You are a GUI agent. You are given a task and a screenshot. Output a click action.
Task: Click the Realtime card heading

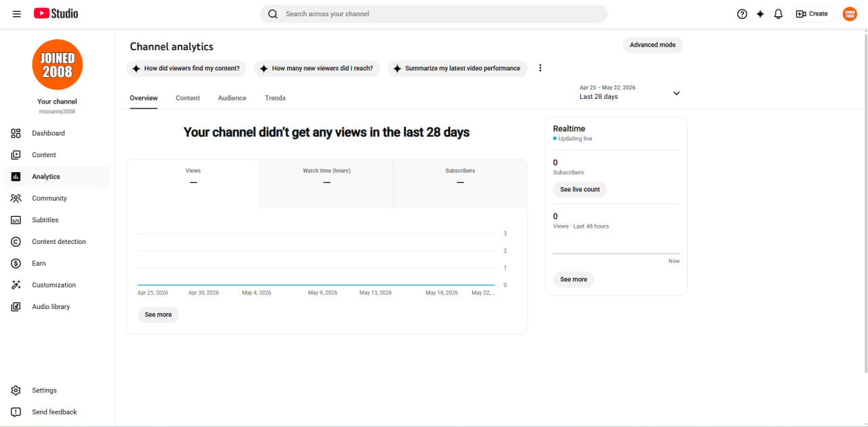pyautogui.click(x=569, y=129)
